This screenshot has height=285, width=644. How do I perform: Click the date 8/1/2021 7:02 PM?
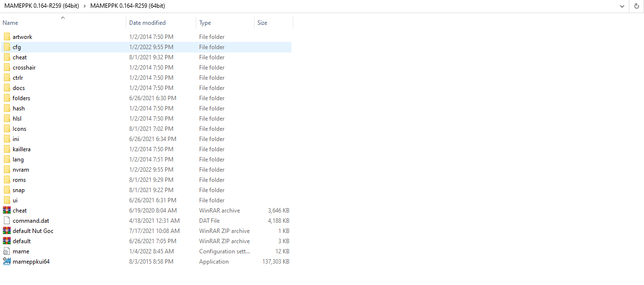click(x=151, y=129)
